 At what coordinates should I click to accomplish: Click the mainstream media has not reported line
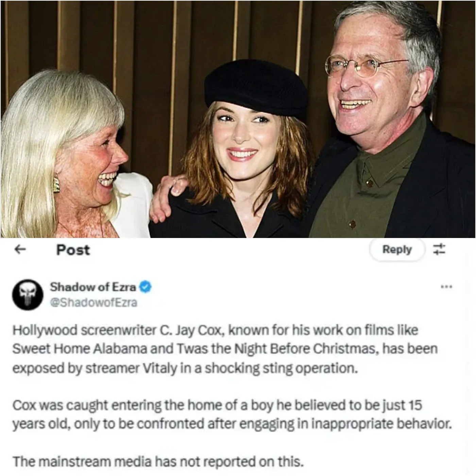(x=157, y=462)
